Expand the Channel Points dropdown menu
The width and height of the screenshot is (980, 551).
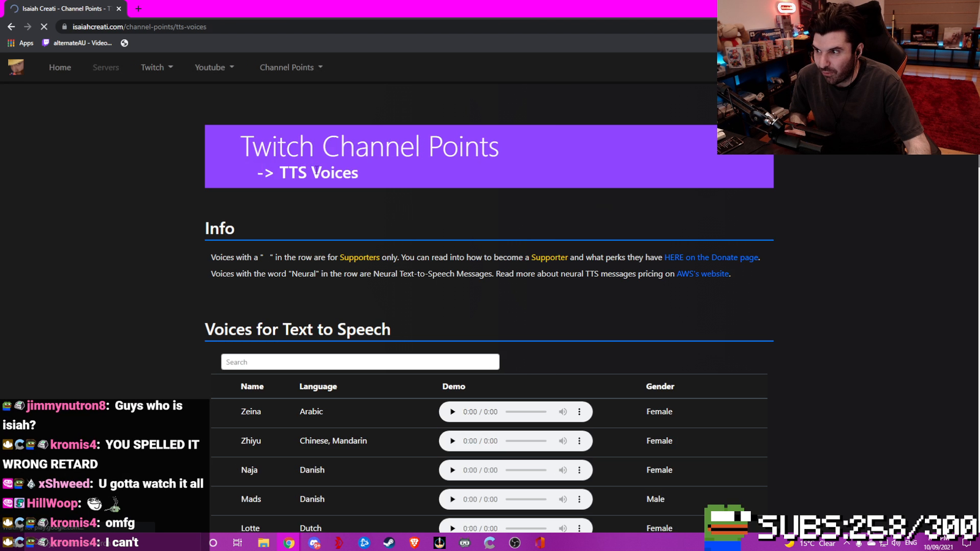291,67
